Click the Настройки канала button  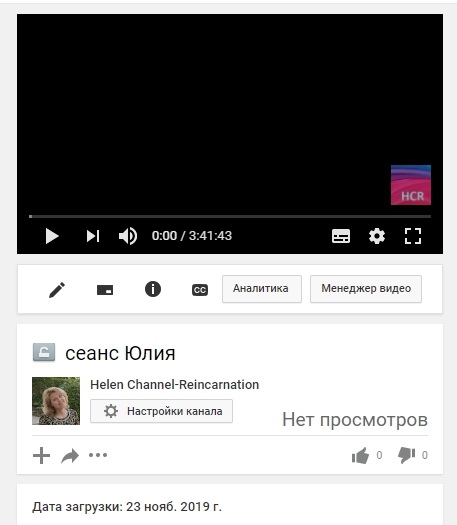[x=161, y=411]
